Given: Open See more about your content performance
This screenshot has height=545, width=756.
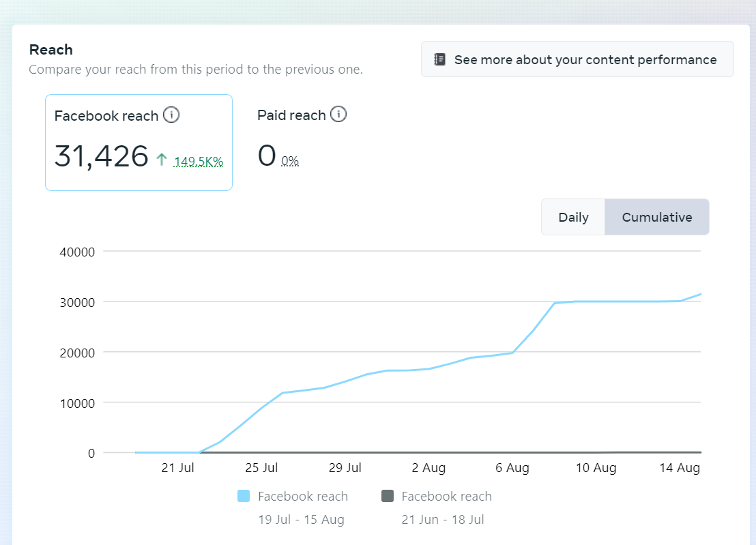Looking at the screenshot, I should (x=577, y=59).
